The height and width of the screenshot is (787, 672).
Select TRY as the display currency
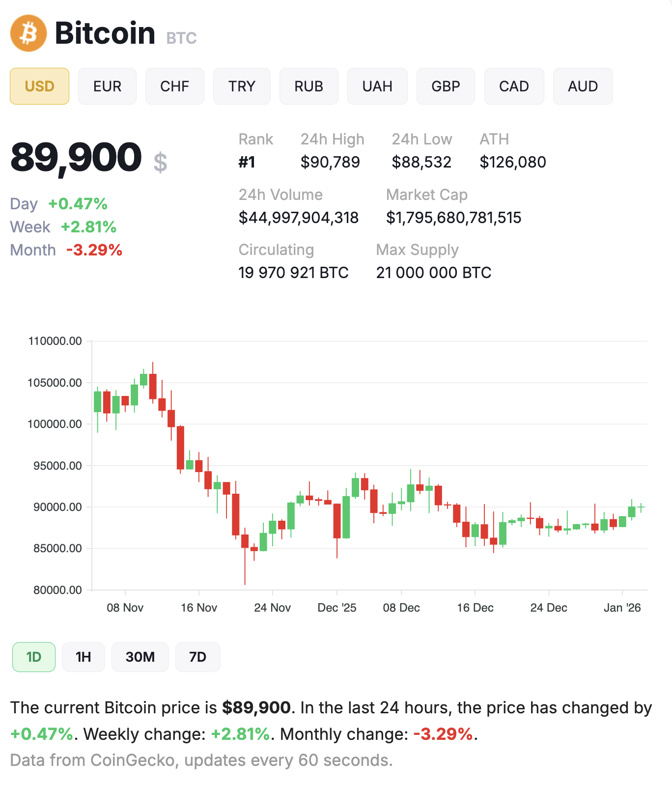(242, 86)
